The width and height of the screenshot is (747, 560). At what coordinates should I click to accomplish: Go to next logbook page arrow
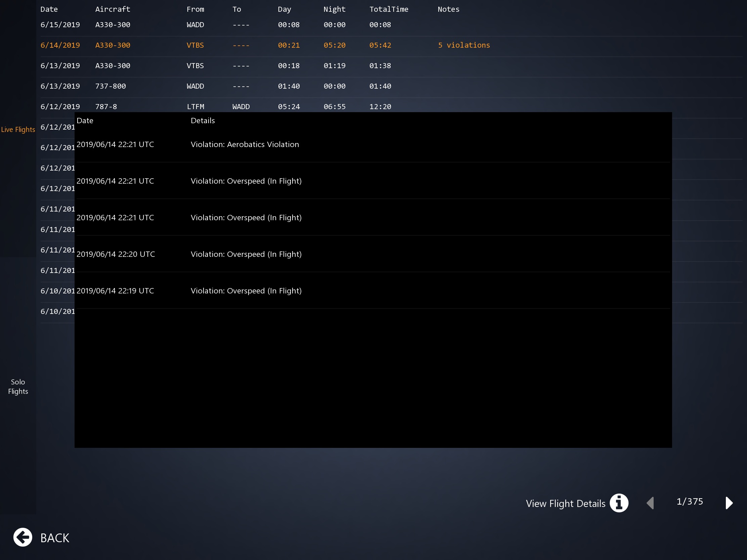729,503
